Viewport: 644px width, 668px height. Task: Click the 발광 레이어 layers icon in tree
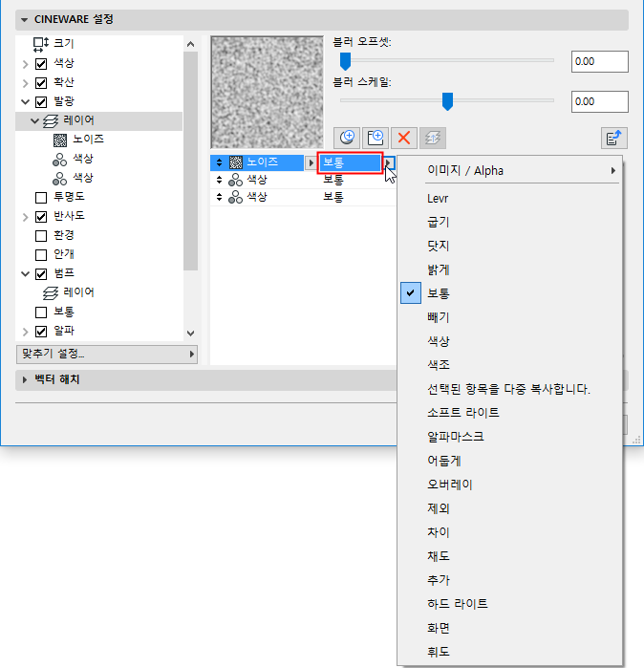(51, 121)
